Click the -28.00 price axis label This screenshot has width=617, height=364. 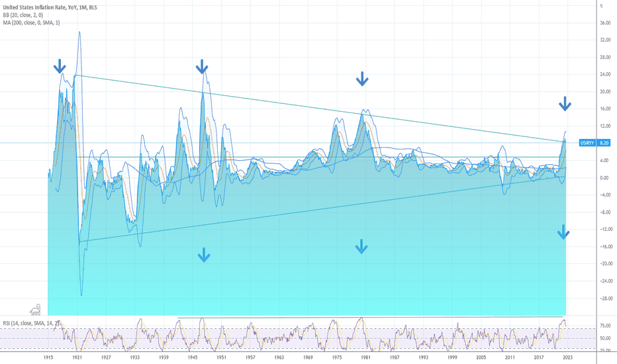tap(606, 298)
